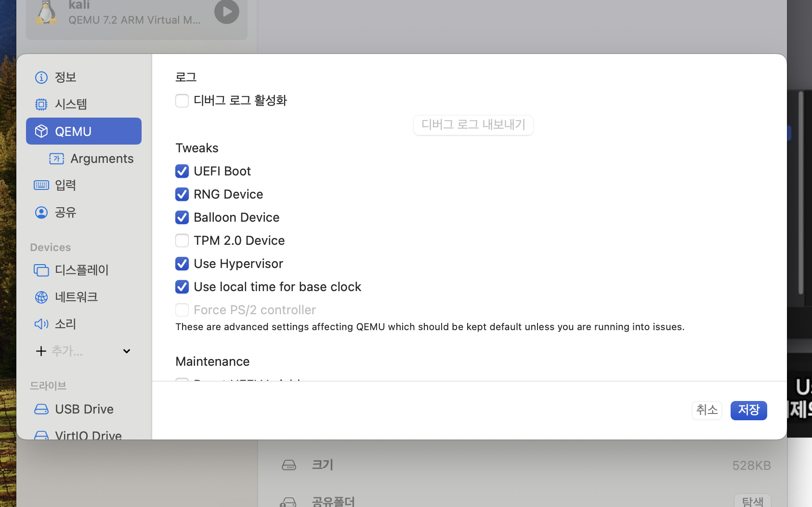Save settings with the 저장 button

748,410
